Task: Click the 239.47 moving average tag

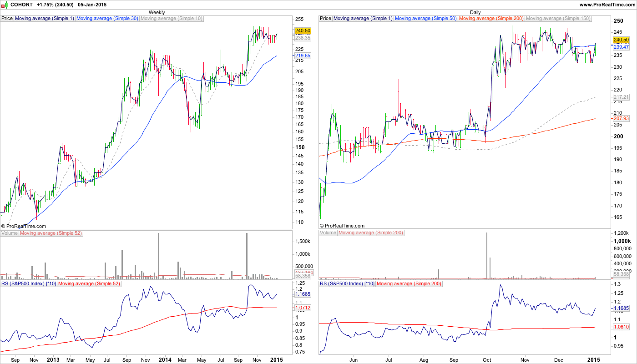Action: pyautogui.click(x=621, y=47)
